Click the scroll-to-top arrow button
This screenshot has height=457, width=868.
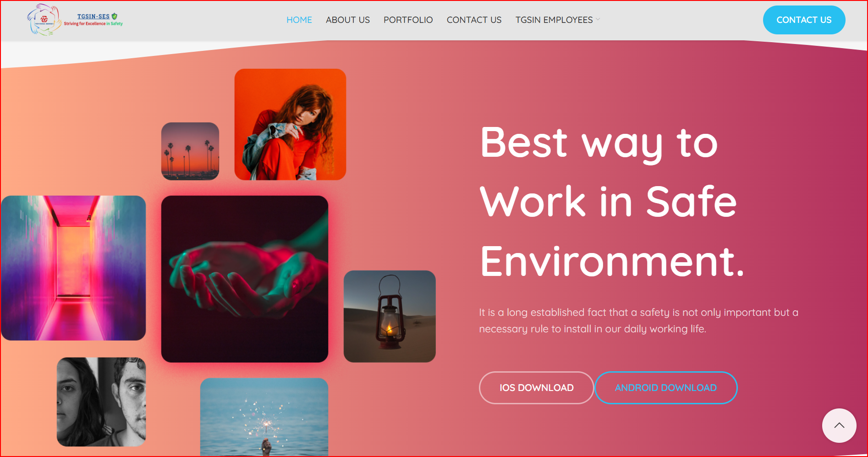(839, 425)
